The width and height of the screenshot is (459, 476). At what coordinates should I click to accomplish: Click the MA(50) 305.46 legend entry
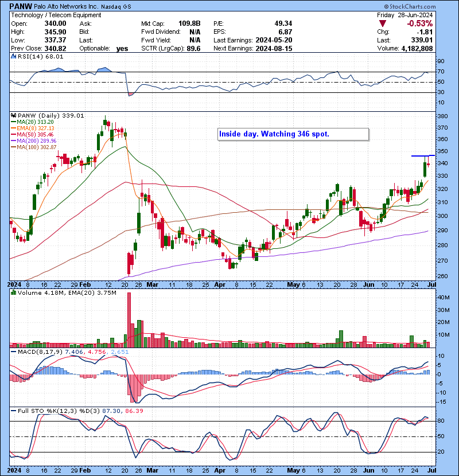[32, 134]
